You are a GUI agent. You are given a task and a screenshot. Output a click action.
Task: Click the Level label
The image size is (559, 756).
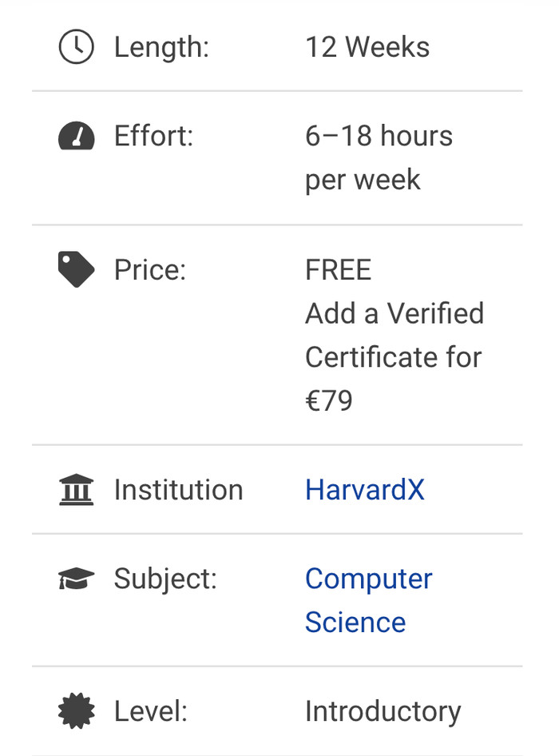pos(150,710)
